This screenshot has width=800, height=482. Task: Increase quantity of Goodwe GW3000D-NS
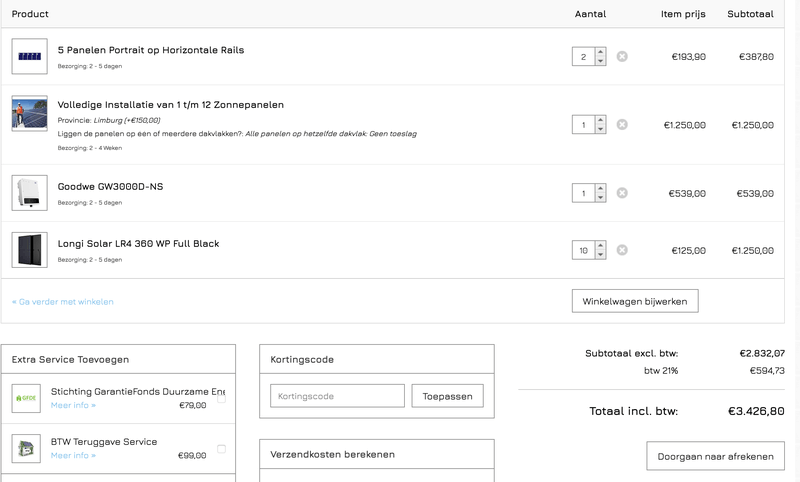coord(601,189)
